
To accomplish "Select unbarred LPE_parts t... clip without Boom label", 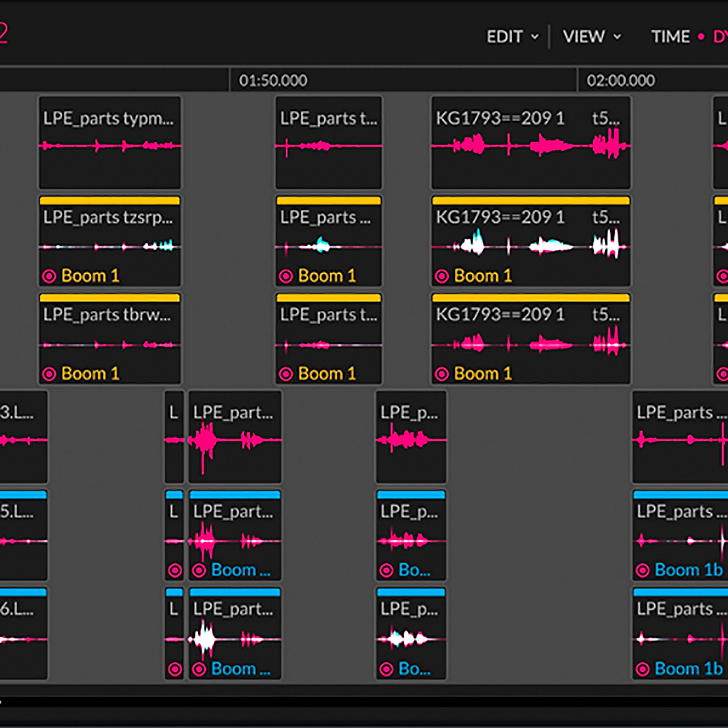I will point(329,143).
